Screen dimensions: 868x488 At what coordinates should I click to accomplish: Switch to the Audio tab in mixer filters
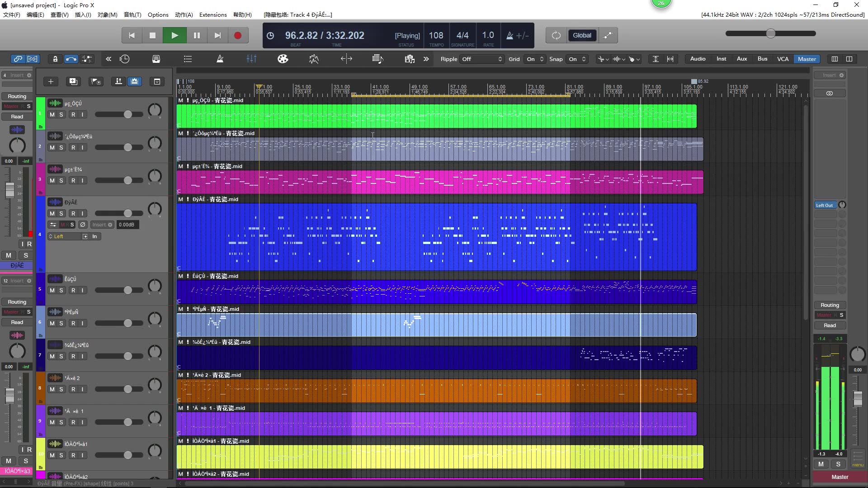(698, 59)
